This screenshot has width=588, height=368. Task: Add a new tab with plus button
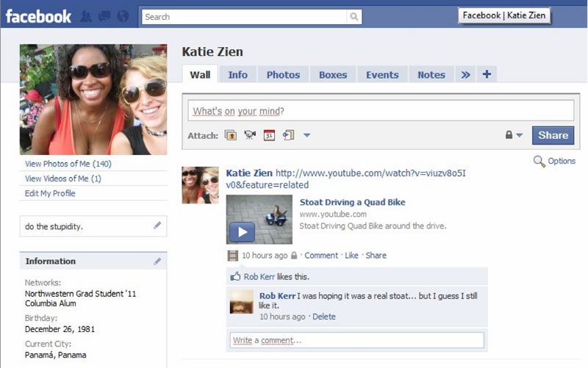(487, 74)
